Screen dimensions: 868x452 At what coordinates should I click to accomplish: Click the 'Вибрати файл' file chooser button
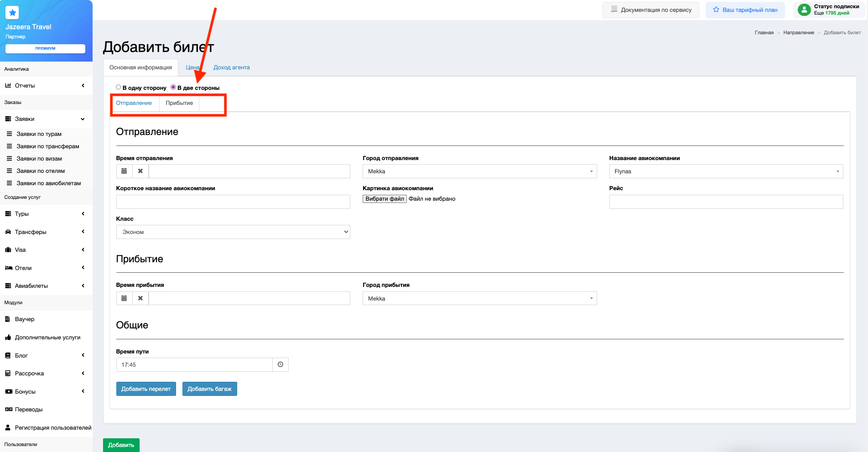(x=385, y=199)
